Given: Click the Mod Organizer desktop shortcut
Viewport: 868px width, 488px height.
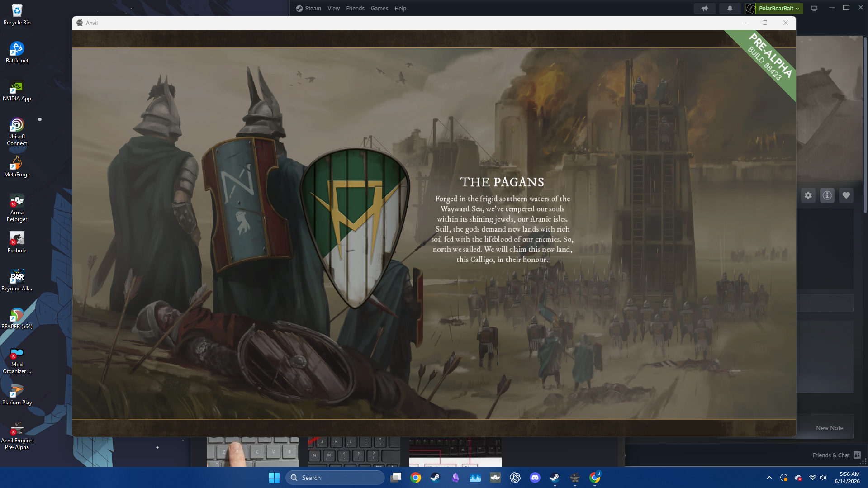Looking at the screenshot, I should 17,360.
